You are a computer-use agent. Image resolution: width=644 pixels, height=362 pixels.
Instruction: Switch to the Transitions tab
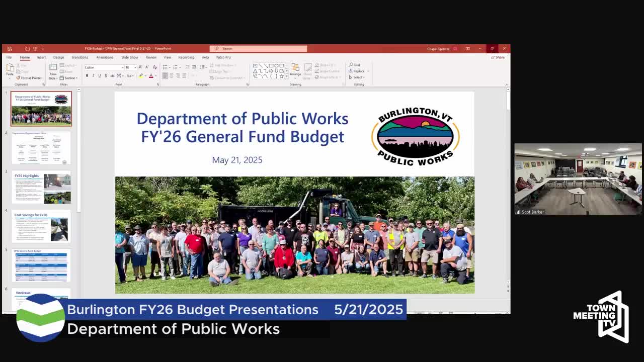[80, 57]
